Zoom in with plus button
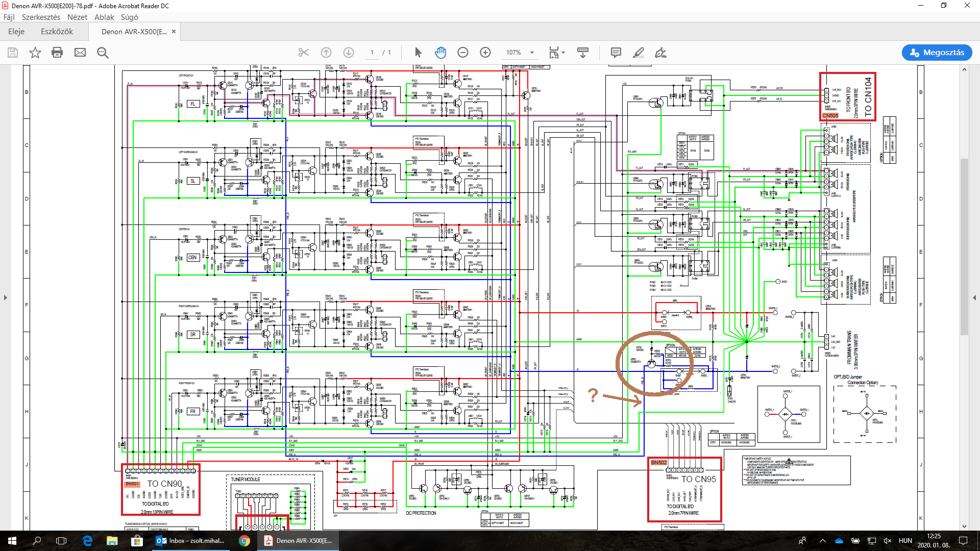 tap(485, 53)
